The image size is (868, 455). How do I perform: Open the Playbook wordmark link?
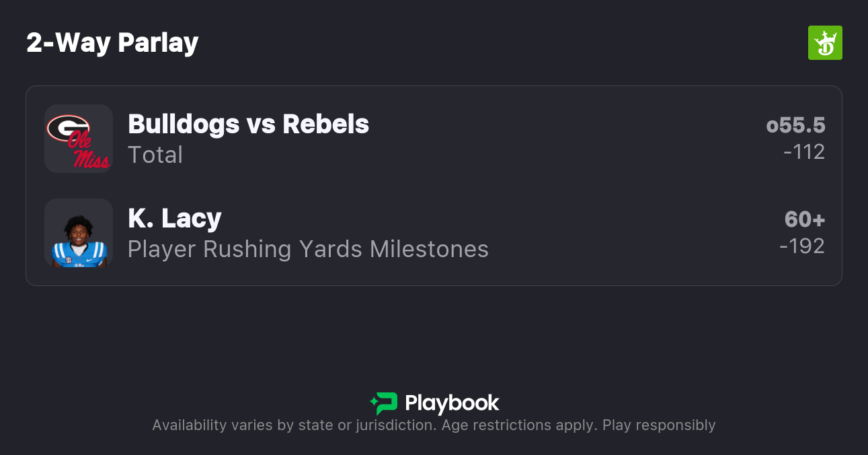pyautogui.click(x=452, y=403)
